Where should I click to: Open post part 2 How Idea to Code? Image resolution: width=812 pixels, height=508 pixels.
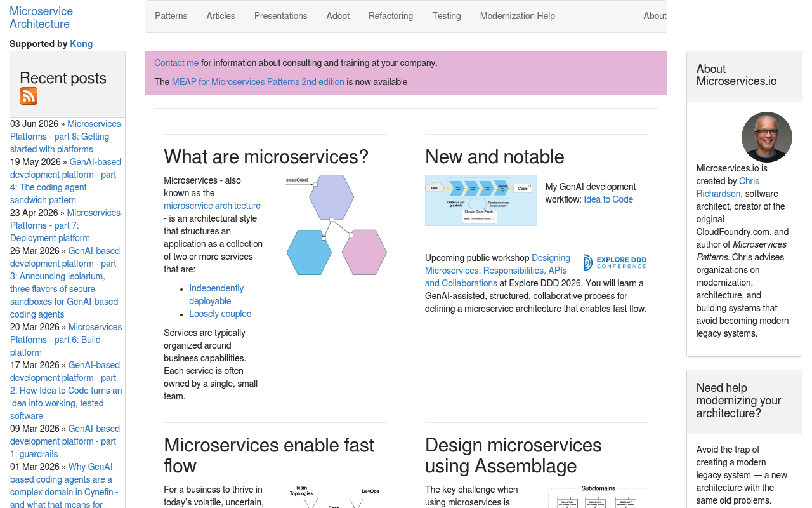tap(66, 391)
